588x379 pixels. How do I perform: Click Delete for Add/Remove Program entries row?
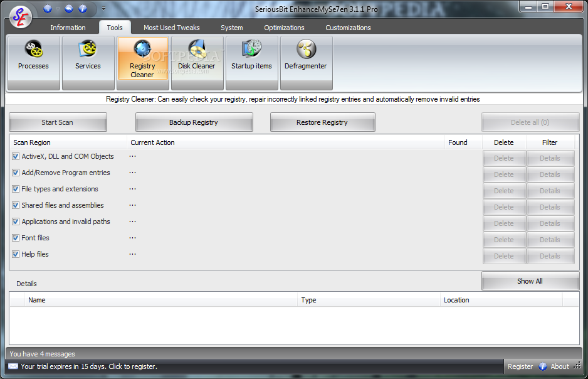[503, 174]
